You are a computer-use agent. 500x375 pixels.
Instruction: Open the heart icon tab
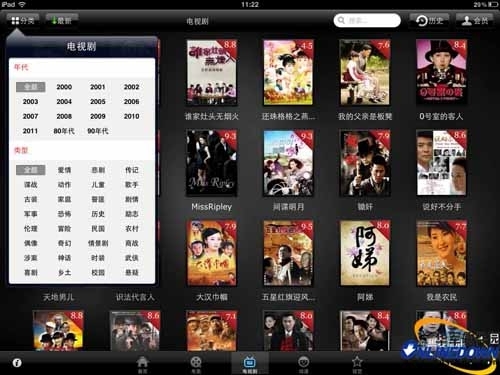pyautogui.click(x=303, y=364)
